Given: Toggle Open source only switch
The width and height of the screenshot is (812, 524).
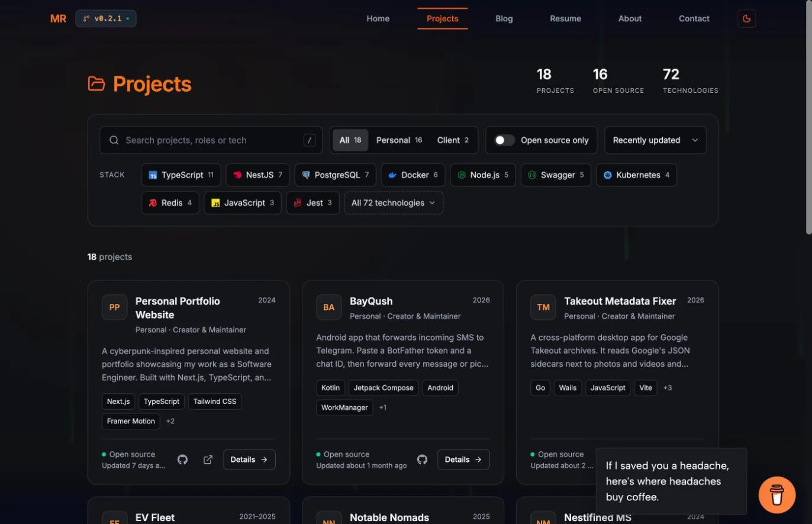Looking at the screenshot, I should pyautogui.click(x=505, y=140).
